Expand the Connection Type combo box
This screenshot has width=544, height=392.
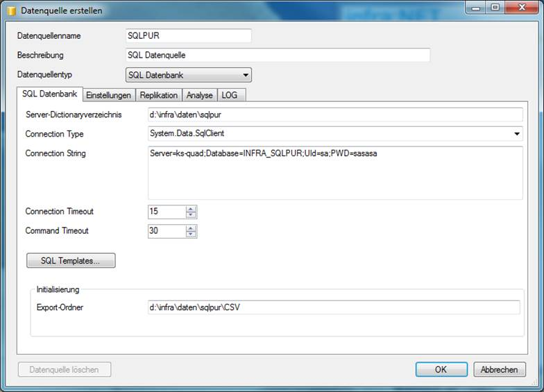[517, 134]
